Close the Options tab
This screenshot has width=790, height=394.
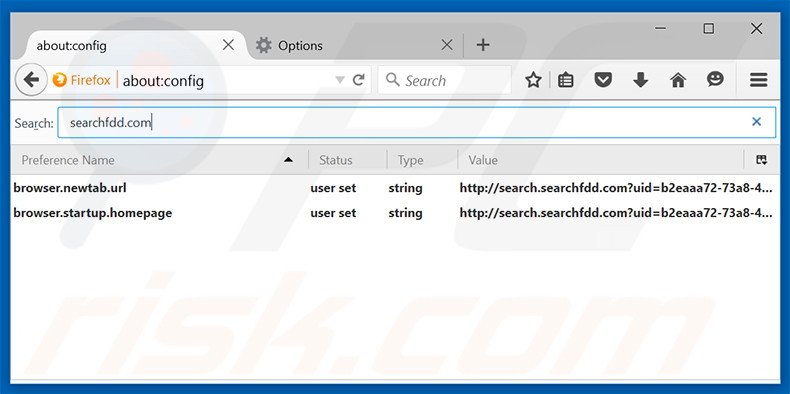446,45
